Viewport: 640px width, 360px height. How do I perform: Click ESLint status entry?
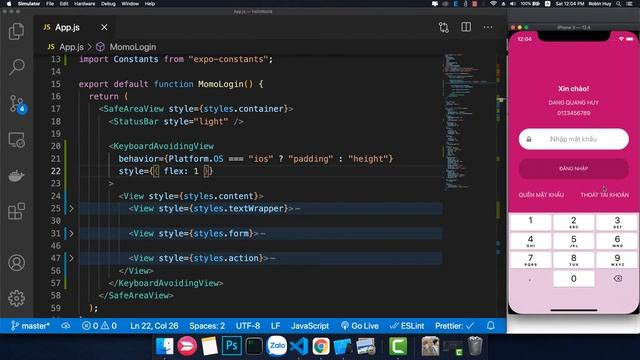tap(406, 326)
